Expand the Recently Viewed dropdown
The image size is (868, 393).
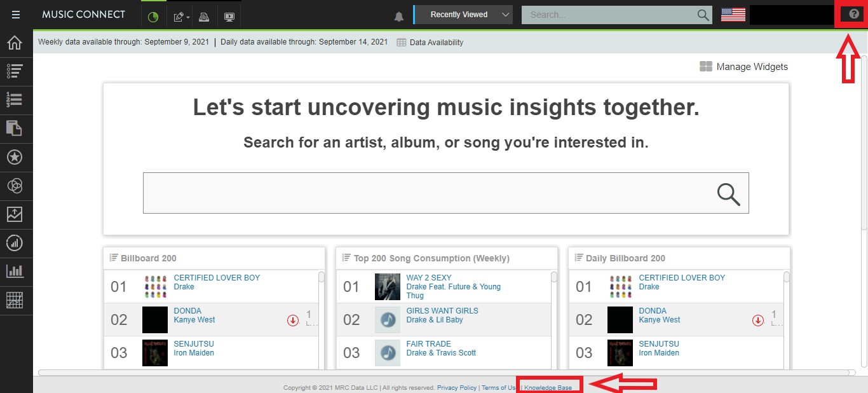[x=463, y=15]
